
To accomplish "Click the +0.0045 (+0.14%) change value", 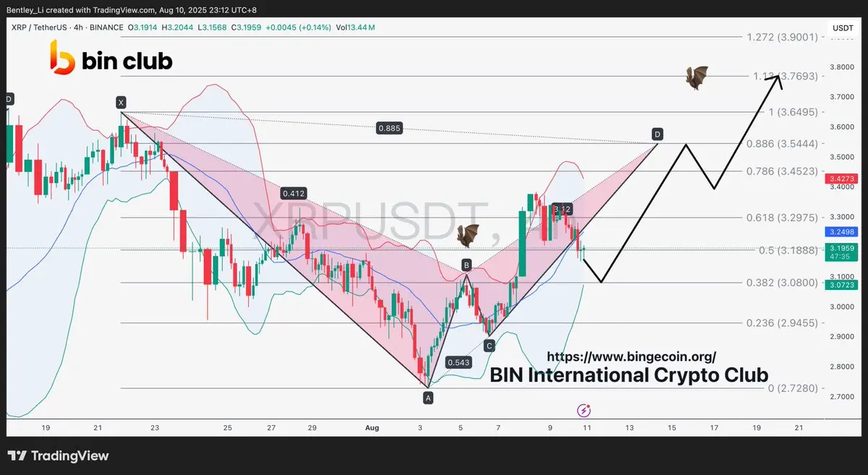I will coord(298,27).
